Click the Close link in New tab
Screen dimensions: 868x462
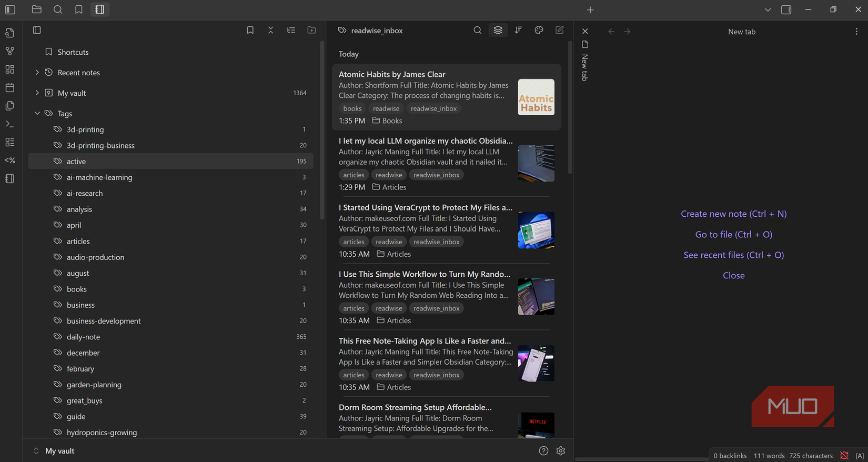(733, 275)
